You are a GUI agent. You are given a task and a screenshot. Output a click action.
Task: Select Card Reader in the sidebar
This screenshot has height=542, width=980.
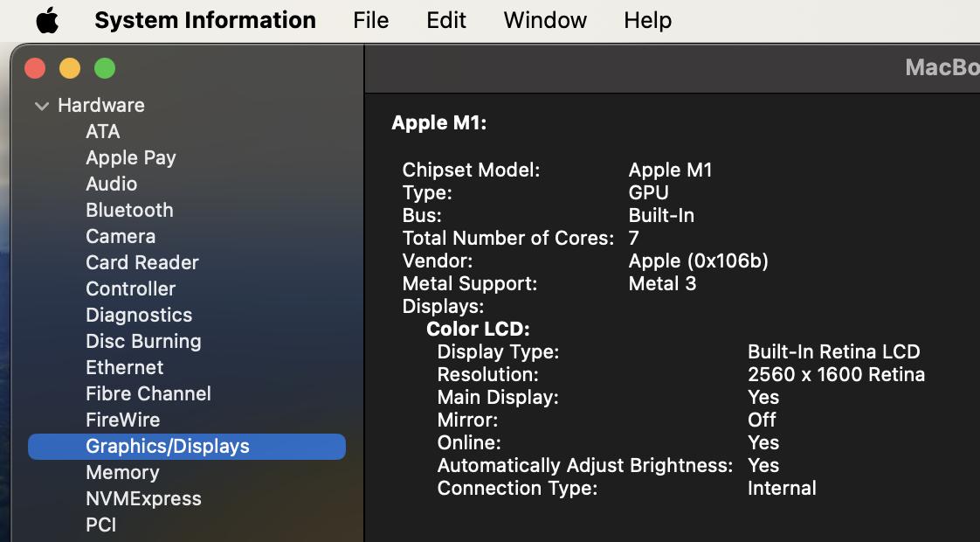point(141,263)
